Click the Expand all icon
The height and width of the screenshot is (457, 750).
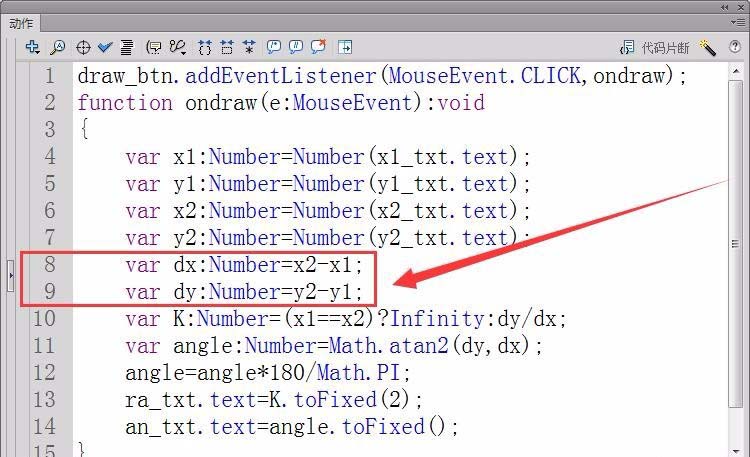tap(249, 47)
